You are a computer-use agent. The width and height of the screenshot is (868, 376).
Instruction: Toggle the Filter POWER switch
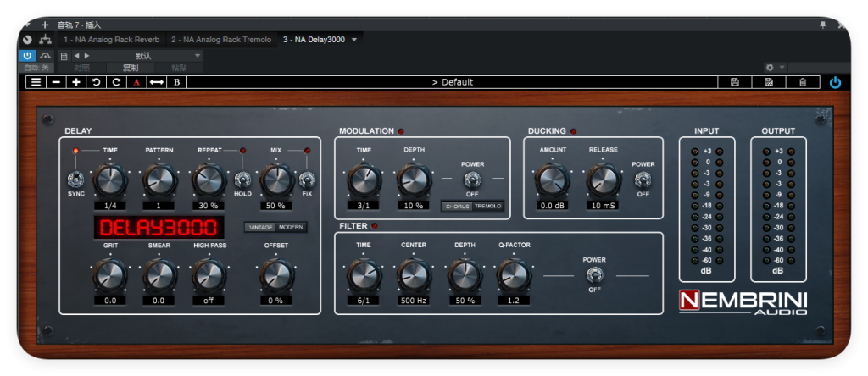[x=594, y=275]
